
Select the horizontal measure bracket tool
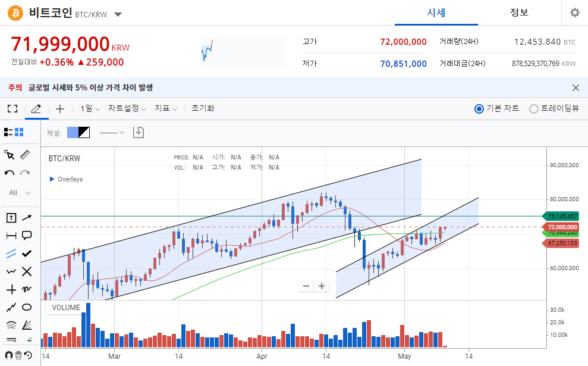[11, 236]
